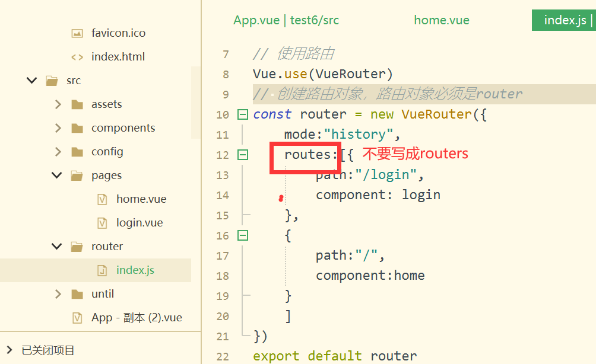The height and width of the screenshot is (364, 596).
Task: Expand the assets folder
Action: [58, 104]
